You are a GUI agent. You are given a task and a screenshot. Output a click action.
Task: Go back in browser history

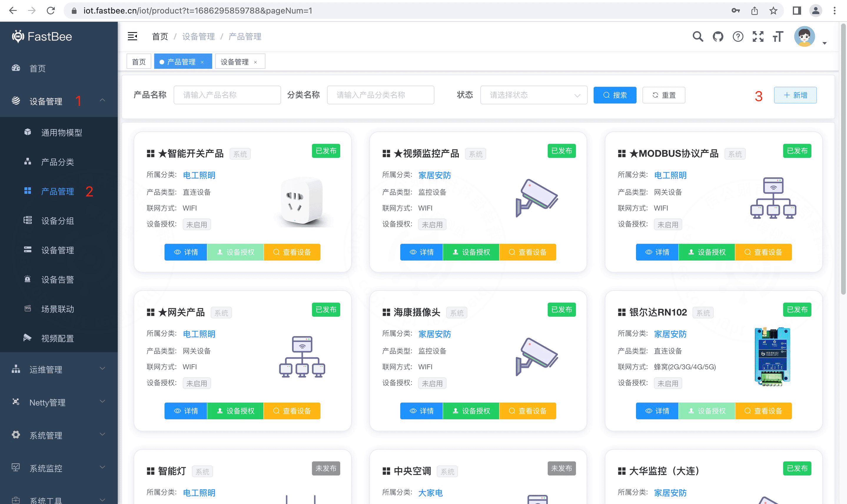pyautogui.click(x=13, y=11)
